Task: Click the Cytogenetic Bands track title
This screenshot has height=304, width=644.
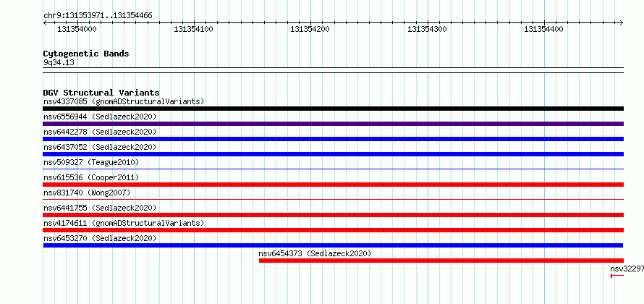Action: point(86,54)
